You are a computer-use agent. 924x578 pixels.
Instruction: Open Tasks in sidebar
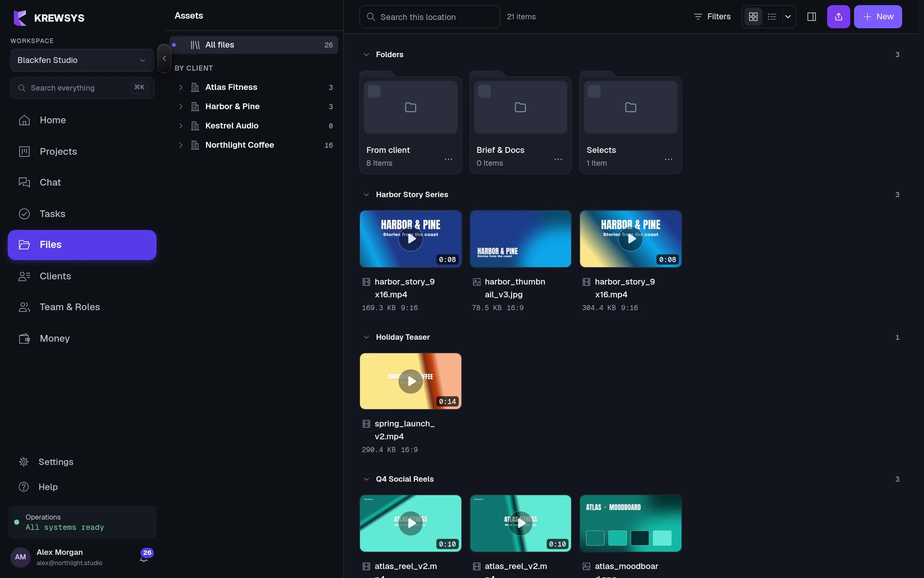coord(82,214)
